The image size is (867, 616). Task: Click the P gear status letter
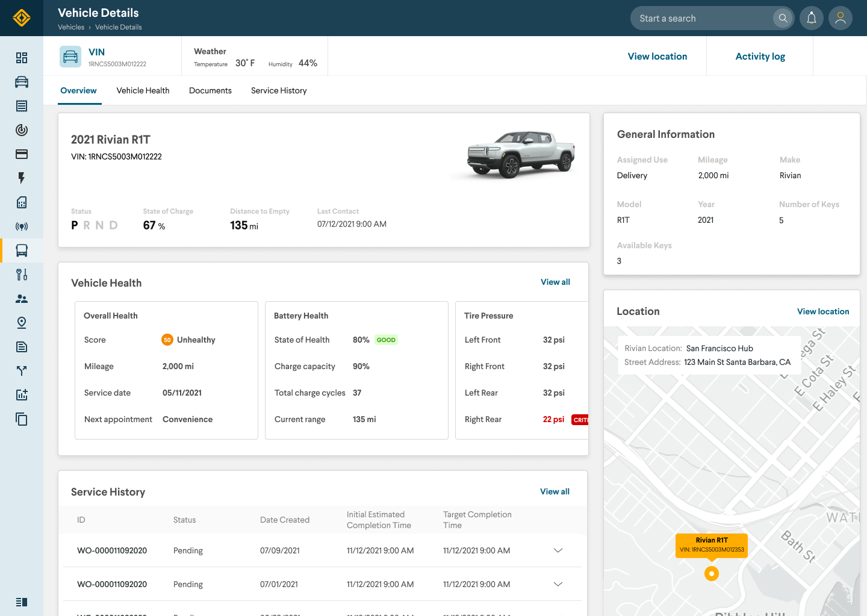tap(75, 225)
